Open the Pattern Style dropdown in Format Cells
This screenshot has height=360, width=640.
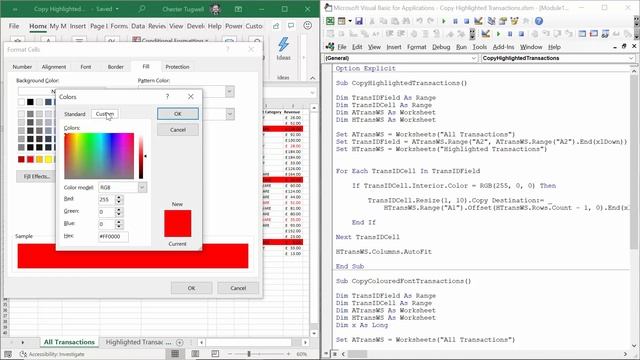(x=230, y=114)
